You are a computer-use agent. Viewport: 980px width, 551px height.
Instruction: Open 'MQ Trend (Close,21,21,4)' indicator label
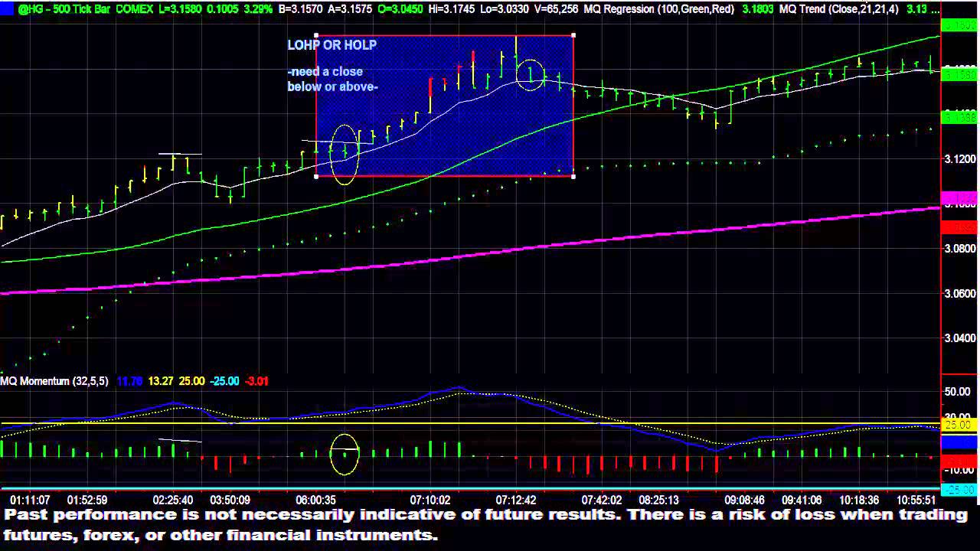(838, 9)
